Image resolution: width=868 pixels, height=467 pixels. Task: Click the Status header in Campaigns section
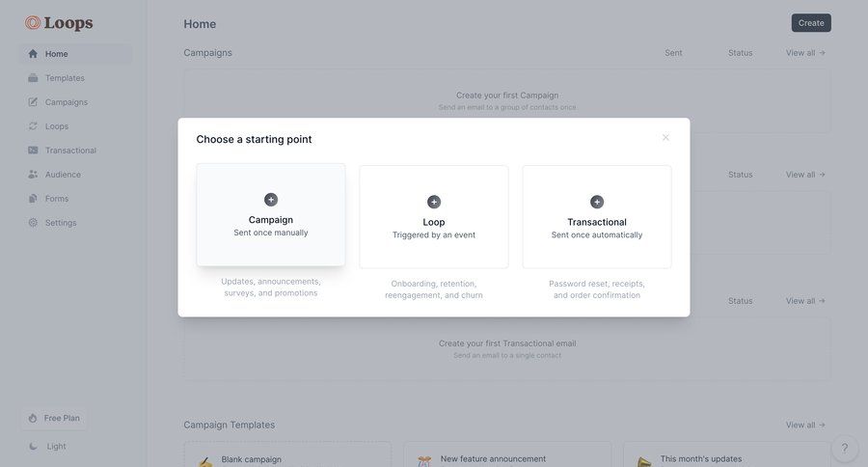coord(740,53)
